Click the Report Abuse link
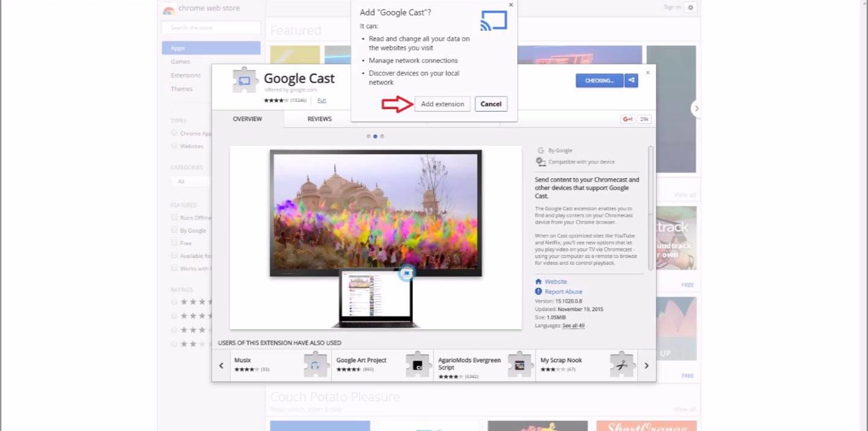Screen dimensions: 868x431 pyautogui.click(x=563, y=292)
